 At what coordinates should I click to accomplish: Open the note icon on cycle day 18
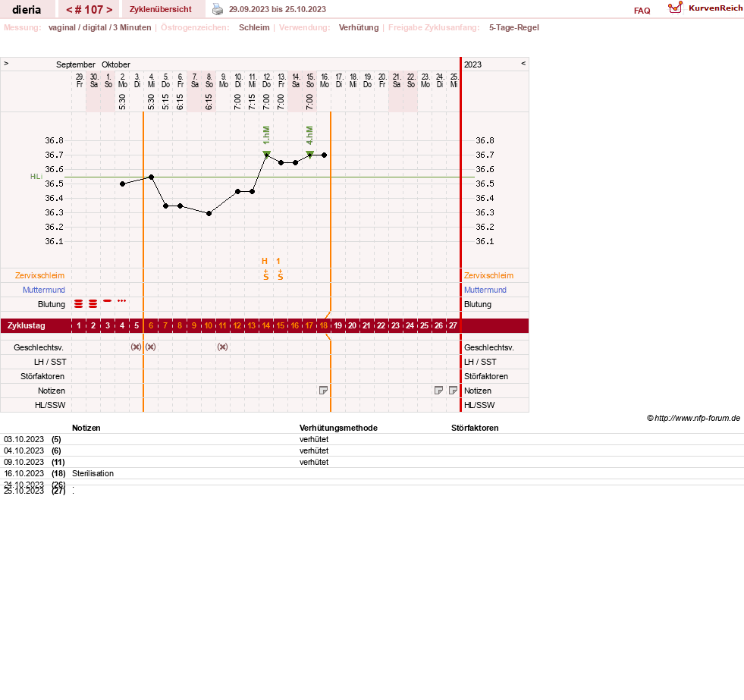pos(323,391)
